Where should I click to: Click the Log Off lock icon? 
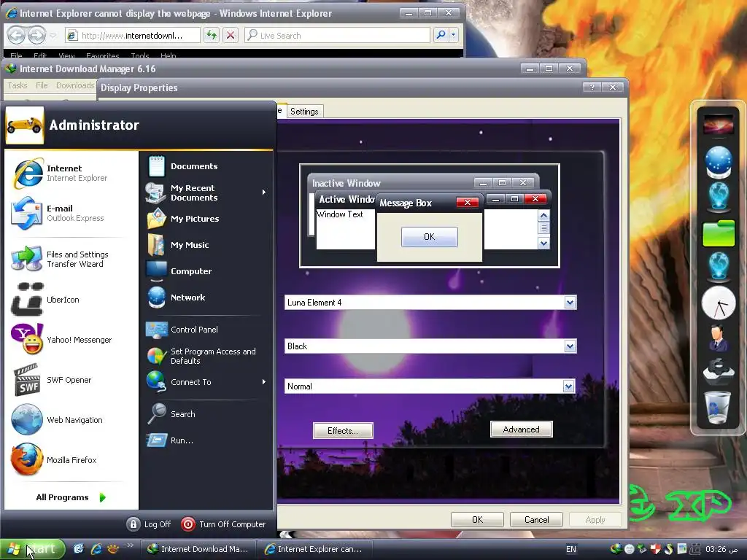pos(133,524)
